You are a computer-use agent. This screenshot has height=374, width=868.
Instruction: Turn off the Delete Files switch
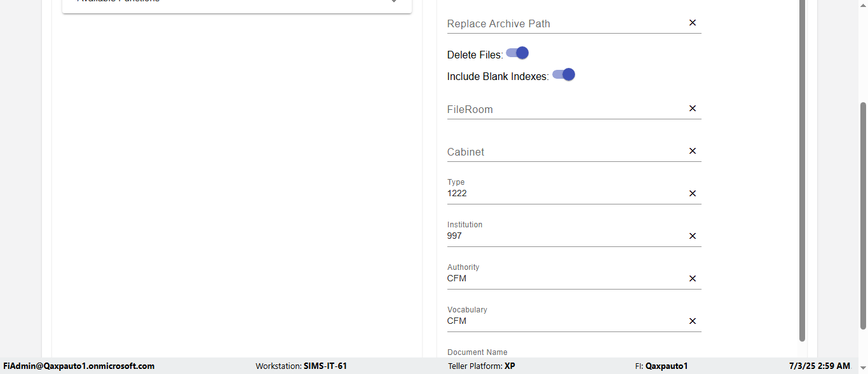(518, 53)
